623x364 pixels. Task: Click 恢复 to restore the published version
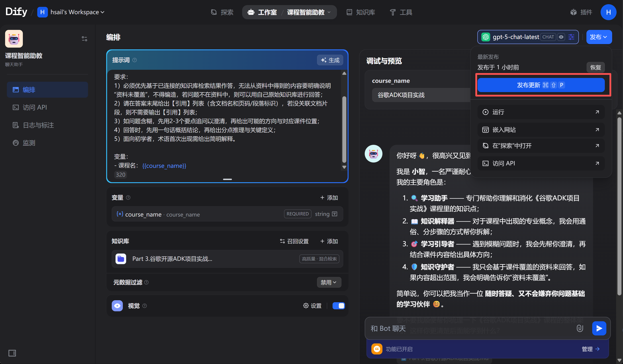(595, 67)
